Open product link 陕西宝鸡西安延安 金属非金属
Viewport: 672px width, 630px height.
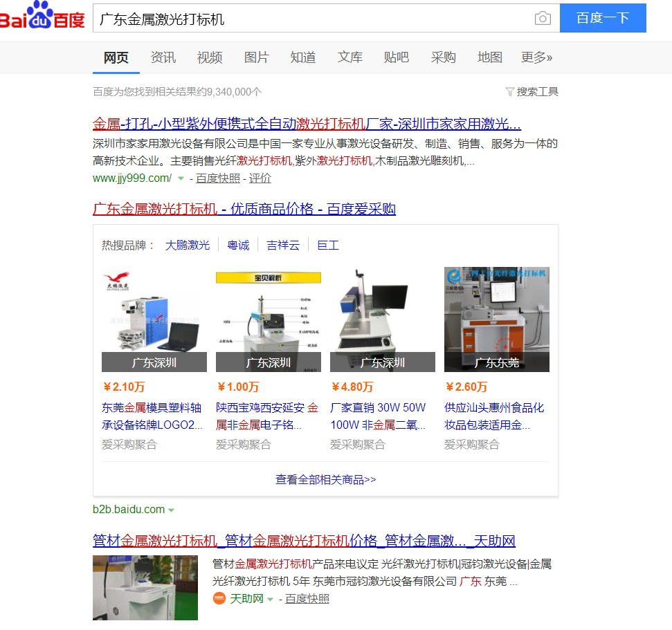(267, 416)
